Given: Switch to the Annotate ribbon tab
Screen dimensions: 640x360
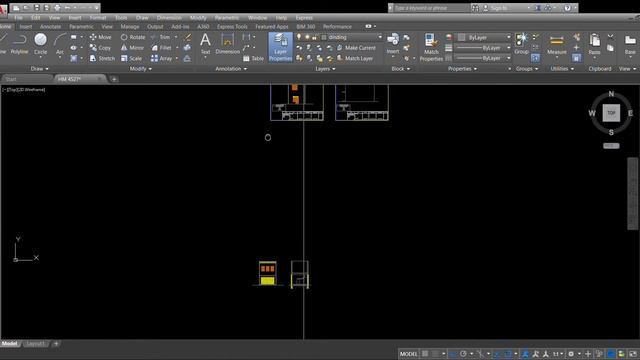Looking at the screenshot, I should [50, 27].
